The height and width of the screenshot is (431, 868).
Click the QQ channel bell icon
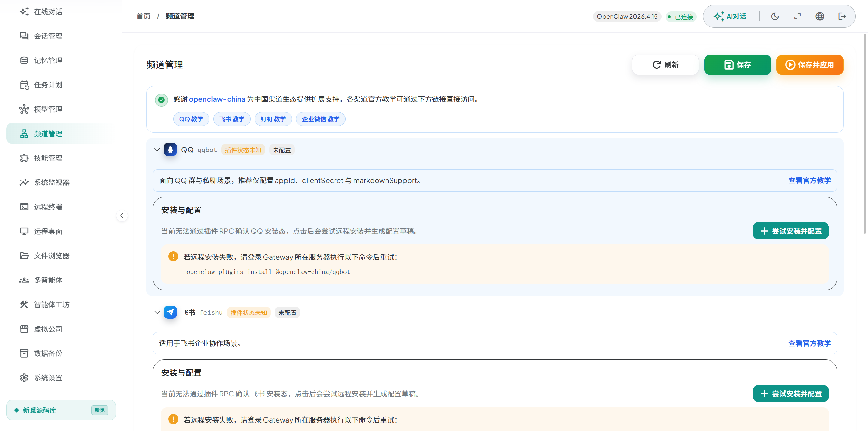coord(170,150)
